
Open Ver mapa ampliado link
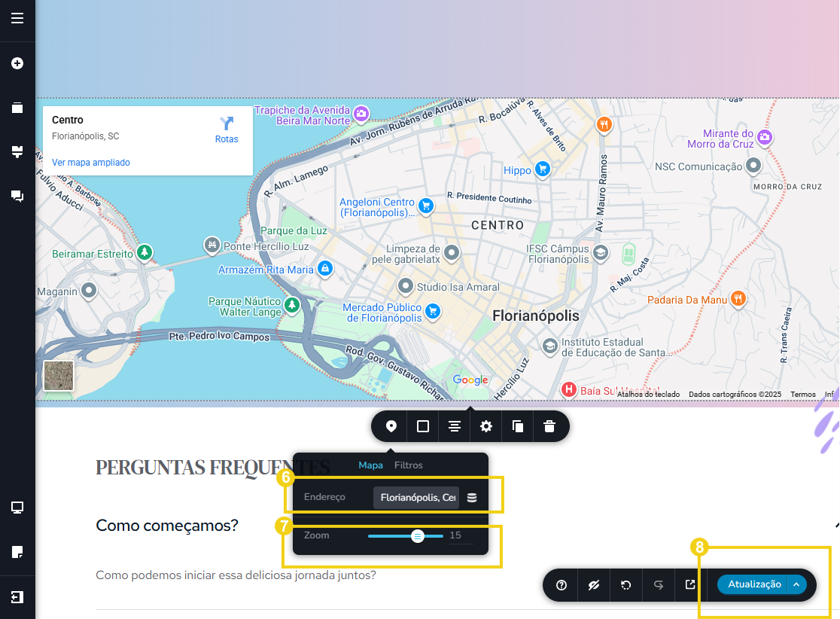click(x=90, y=163)
